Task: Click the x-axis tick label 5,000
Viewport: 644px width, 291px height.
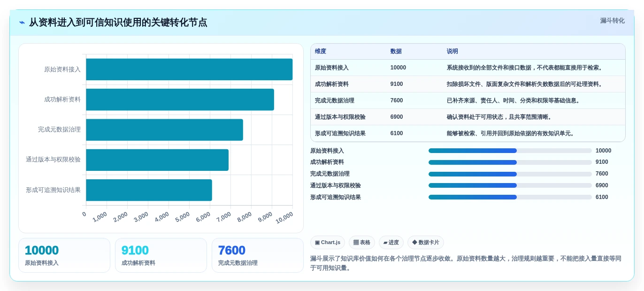Action: click(183, 217)
